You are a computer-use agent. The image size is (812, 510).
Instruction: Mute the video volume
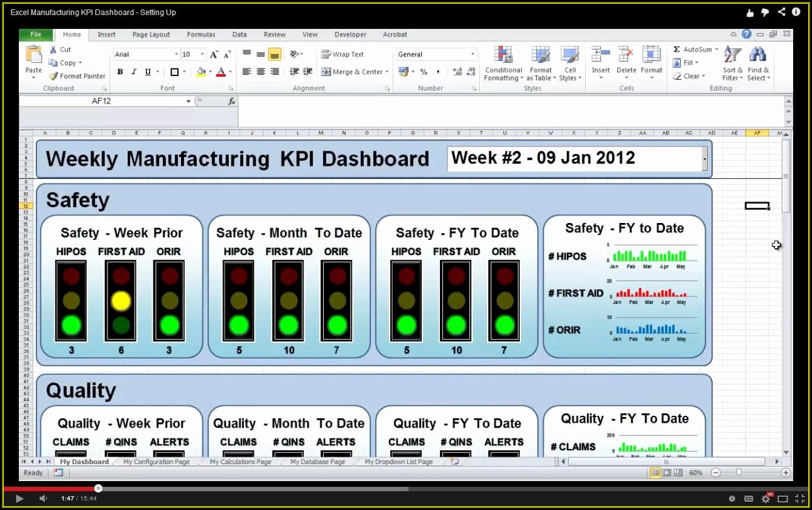coord(43,499)
